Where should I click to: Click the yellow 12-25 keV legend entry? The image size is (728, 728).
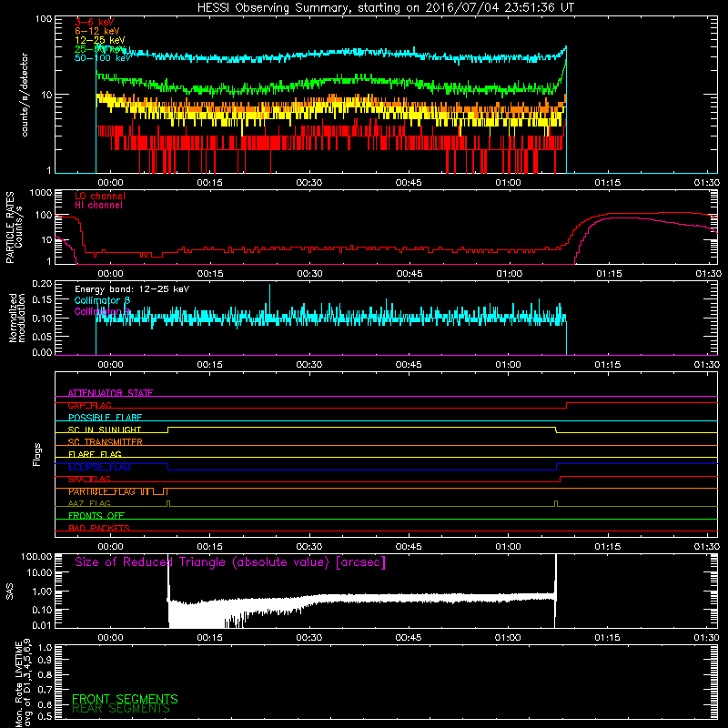coord(100,40)
